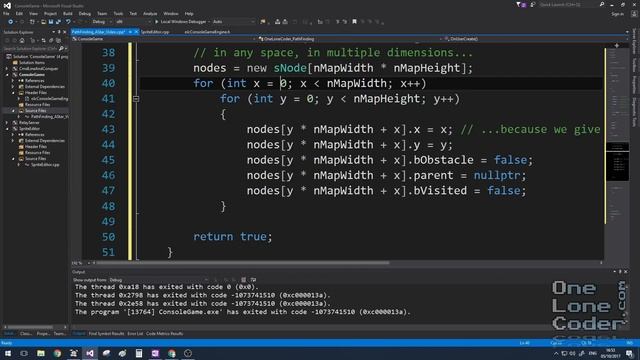Viewport: 640px width, 360px height.
Task: Open the Build menu
Action: [68, 13]
